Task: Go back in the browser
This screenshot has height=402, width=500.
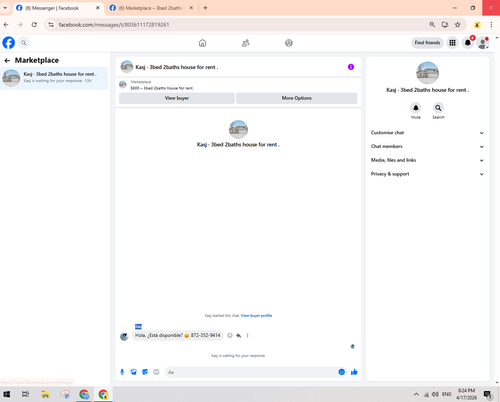Action: (6, 25)
